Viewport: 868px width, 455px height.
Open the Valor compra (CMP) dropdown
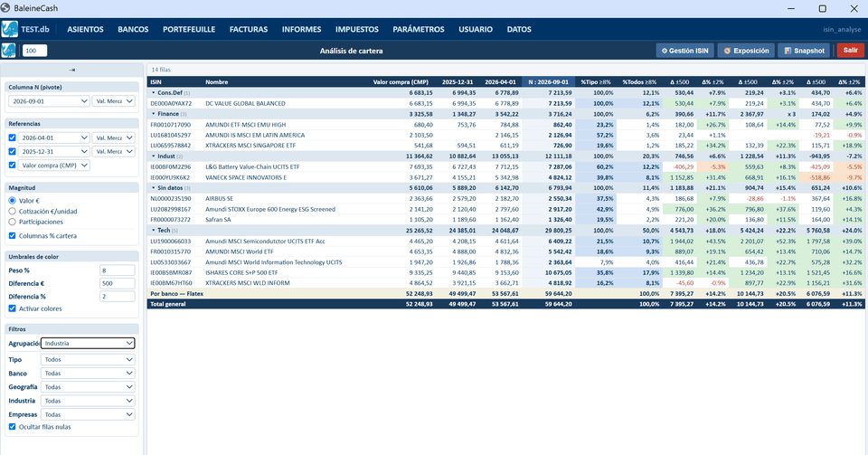(53, 165)
